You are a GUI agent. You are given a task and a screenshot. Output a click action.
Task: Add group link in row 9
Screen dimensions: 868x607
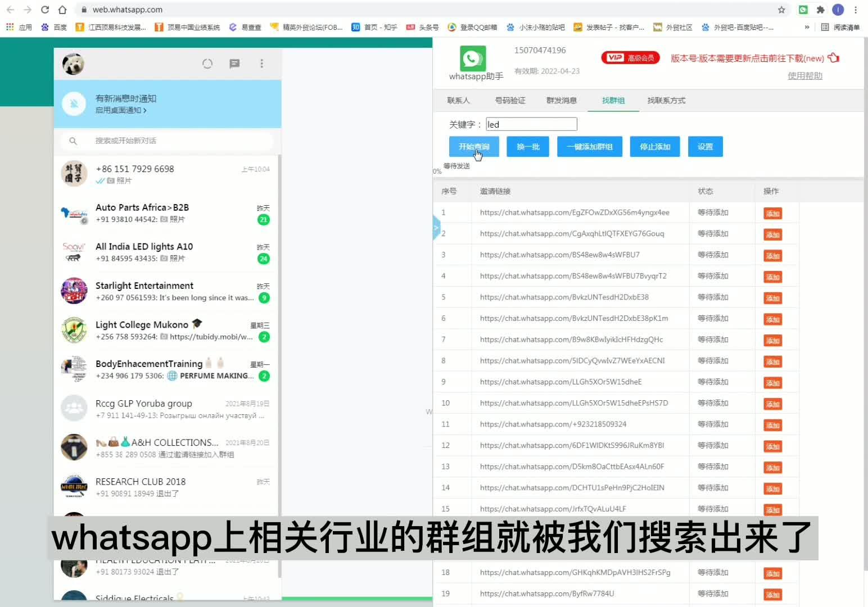(772, 383)
